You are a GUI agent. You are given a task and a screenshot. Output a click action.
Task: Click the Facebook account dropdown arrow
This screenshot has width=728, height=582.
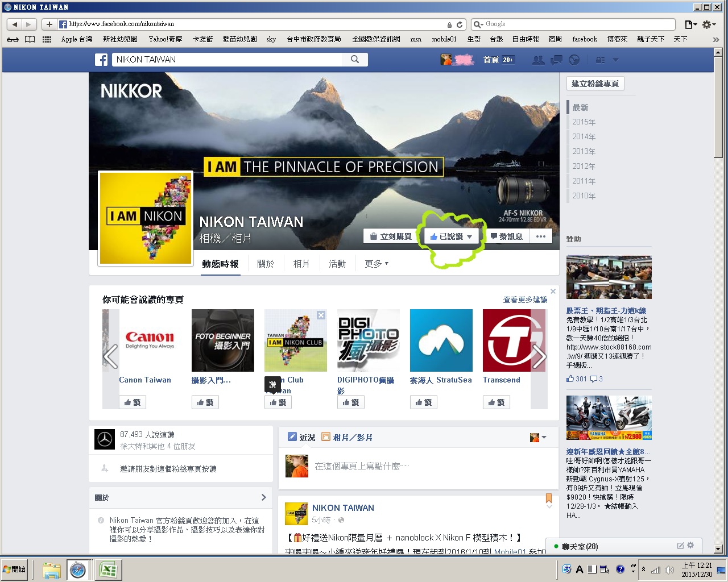(615, 60)
